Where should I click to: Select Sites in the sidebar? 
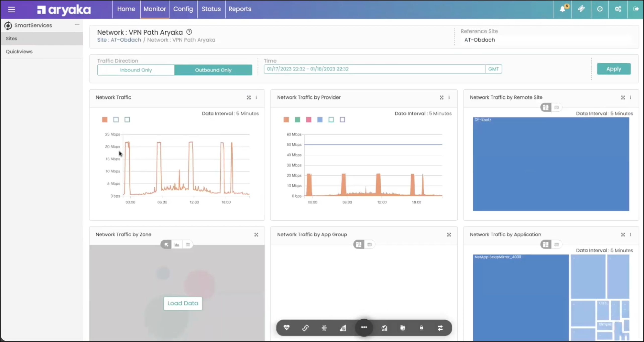(x=42, y=39)
